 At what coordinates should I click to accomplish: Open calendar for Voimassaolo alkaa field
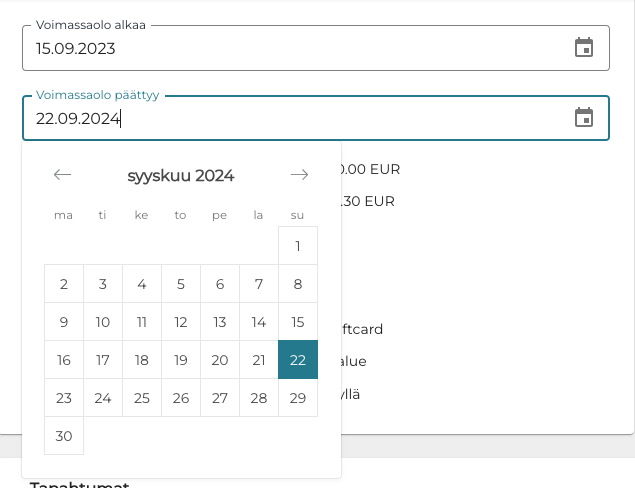click(584, 47)
